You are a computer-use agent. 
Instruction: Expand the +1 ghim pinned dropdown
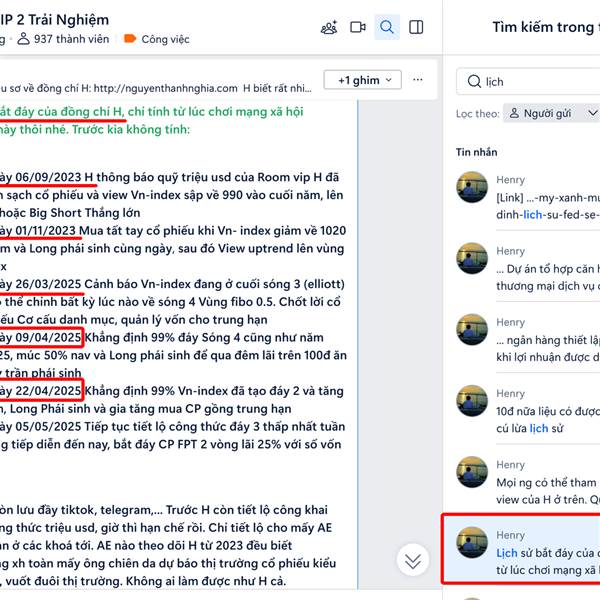(362, 80)
